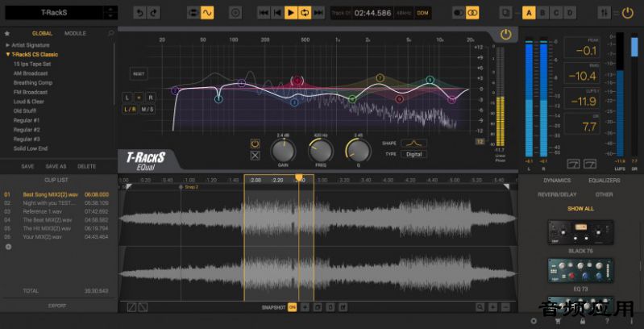644x329 pixels.
Task: Start playback with the play button
Action: pos(291,13)
